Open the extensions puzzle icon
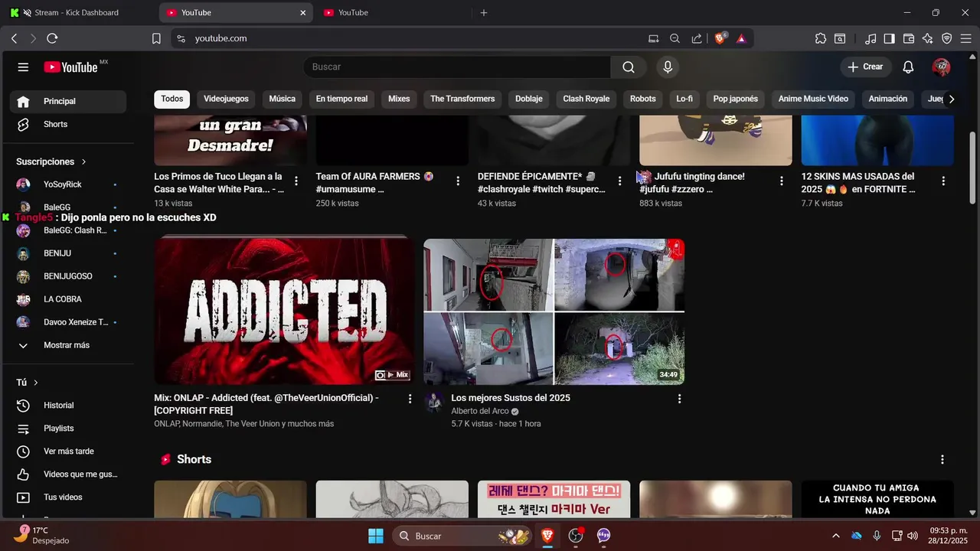The width and height of the screenshot is (980, 551). (x=821, y=38)
